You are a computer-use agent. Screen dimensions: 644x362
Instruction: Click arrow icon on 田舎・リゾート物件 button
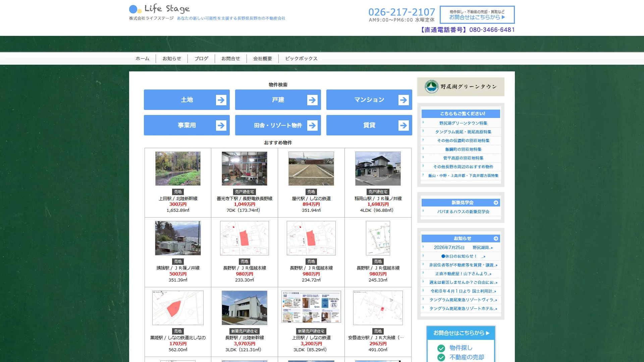pos(312,125)
